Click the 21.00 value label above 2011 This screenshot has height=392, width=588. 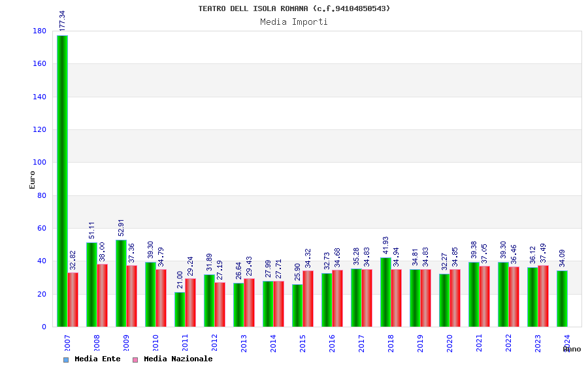pos(180,280)
